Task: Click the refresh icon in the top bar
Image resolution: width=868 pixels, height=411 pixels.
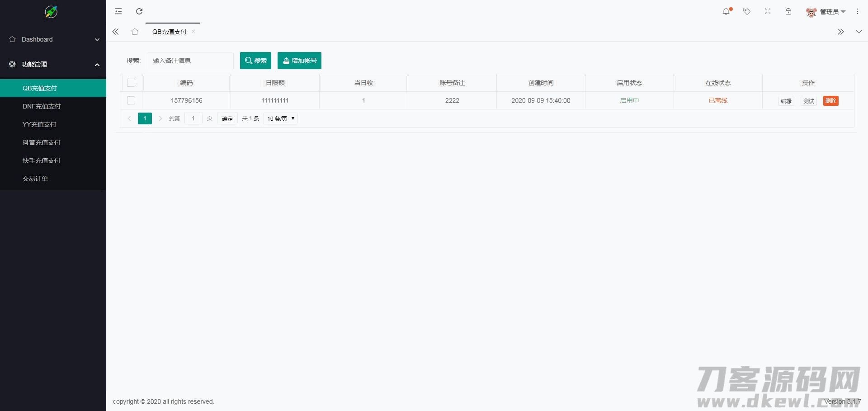Action: coord(139,11)
